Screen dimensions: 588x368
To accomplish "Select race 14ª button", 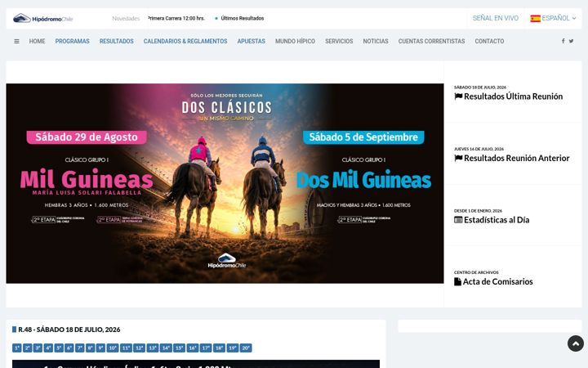I will pos(166,348).
